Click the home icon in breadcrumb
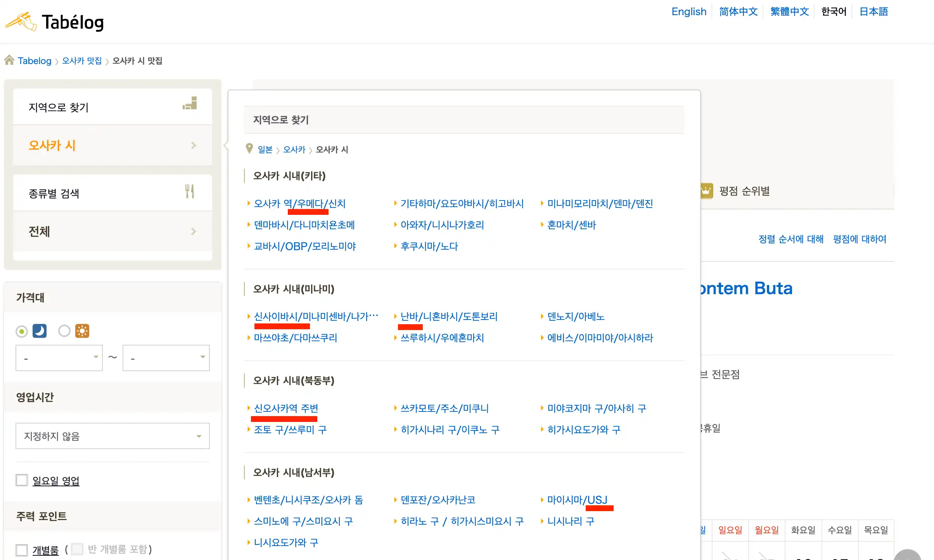Screen dimensions: 934x560 pyautogui.click(x=9, y=60)
